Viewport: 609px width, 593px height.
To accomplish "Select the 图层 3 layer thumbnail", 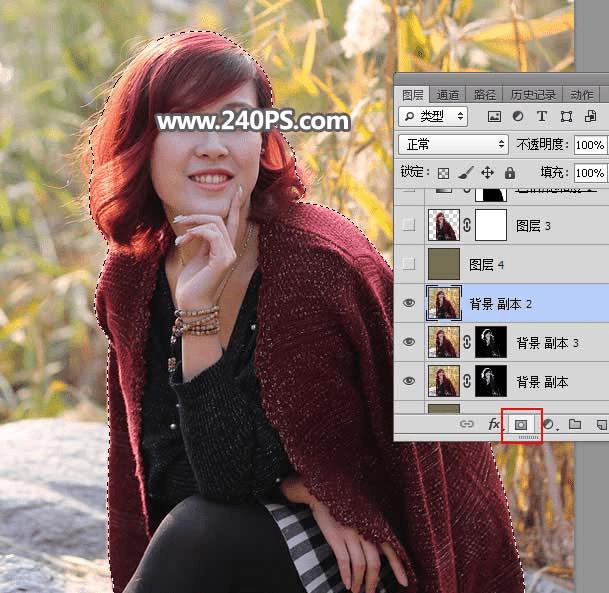I will pos(444,225).
